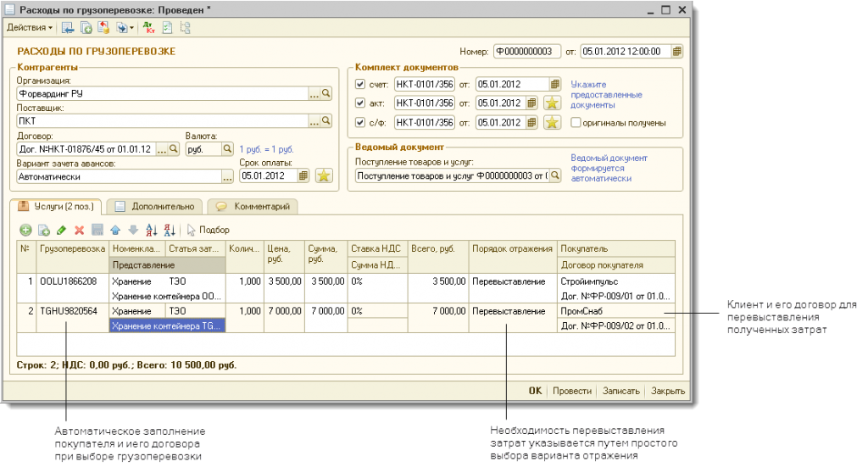Screen dimensions: 868x473
Task: Open Вариант зачета авансов selection ellipsis
Action: tap(227, 176)
